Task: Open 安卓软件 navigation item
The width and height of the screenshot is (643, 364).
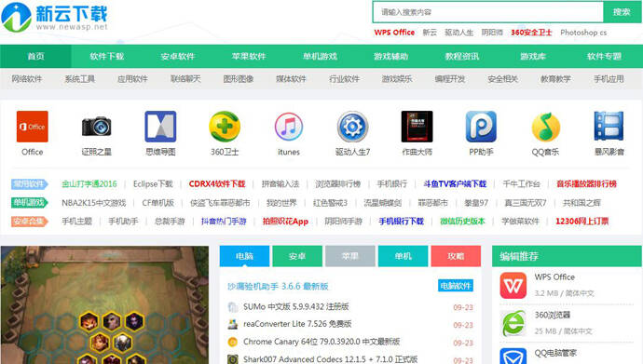Action: [178, 56]
